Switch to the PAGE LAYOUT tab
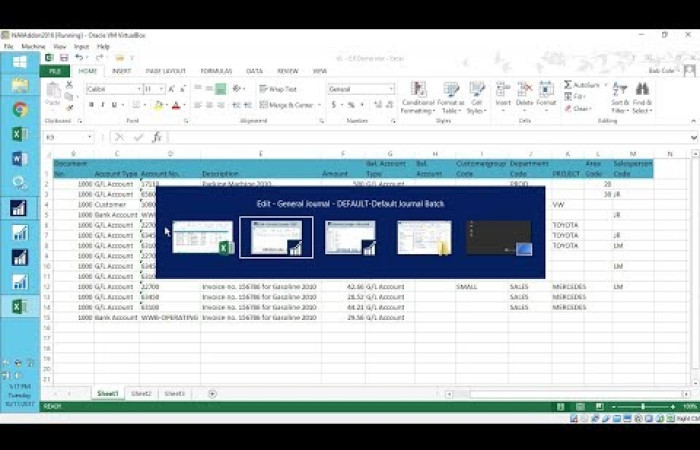The width and height of the screenshot is (700, 450). [x=166, y=71]
